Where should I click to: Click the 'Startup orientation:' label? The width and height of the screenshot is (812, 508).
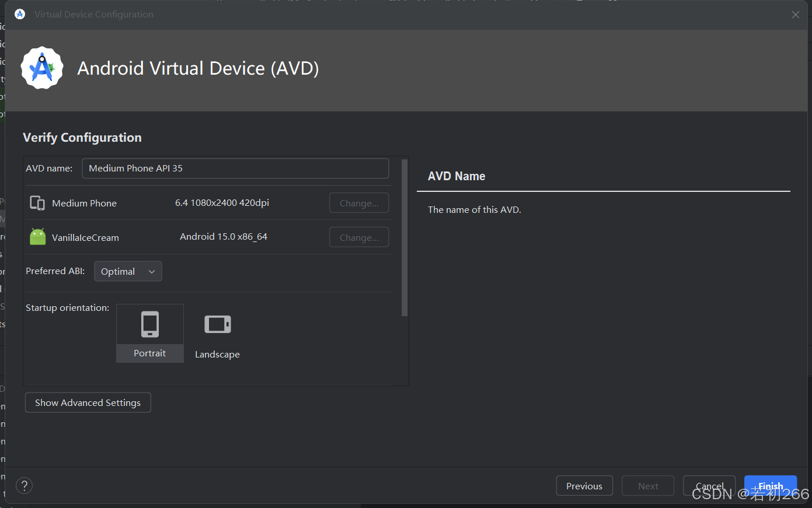coord(67,307)
